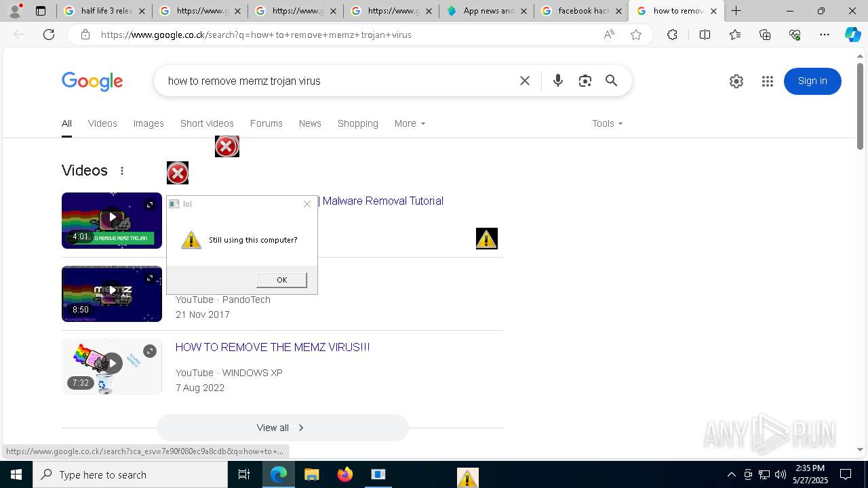
Task: Select the News search filter
Action: point(310,123)
